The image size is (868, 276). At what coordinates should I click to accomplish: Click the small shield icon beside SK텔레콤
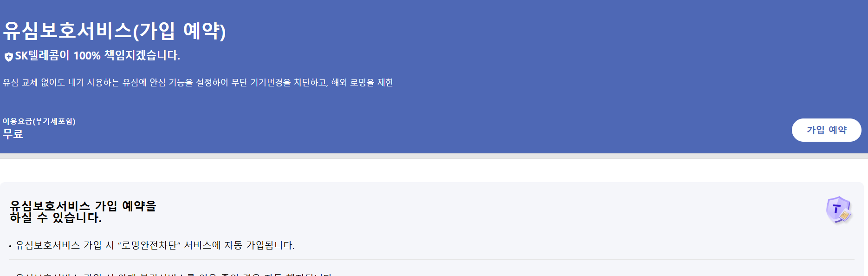click(8, 57)
